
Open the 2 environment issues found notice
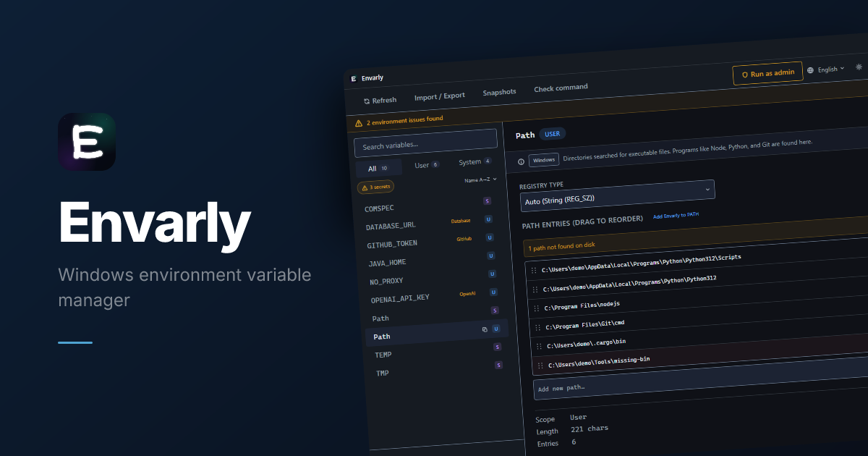pyautogui.click(x=404, y=119)
